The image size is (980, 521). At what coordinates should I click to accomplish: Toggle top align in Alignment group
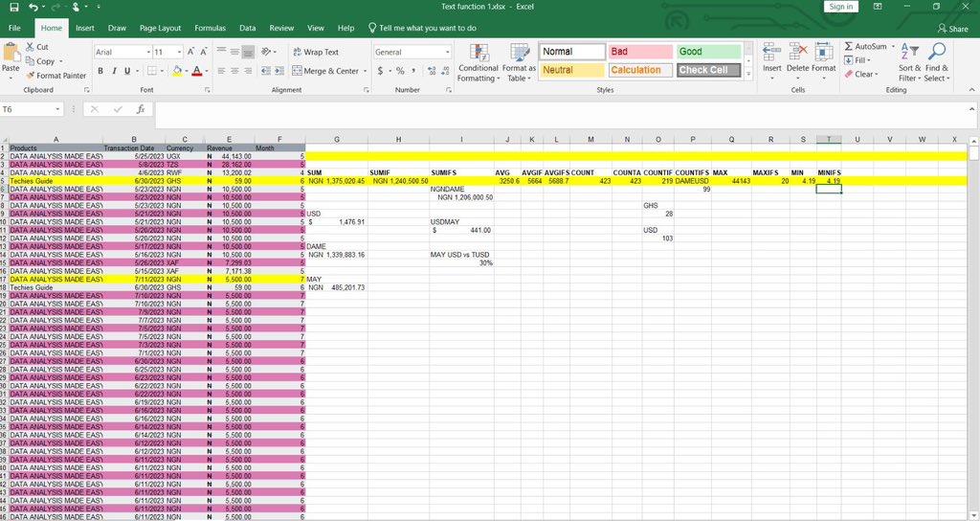point(221,52)
